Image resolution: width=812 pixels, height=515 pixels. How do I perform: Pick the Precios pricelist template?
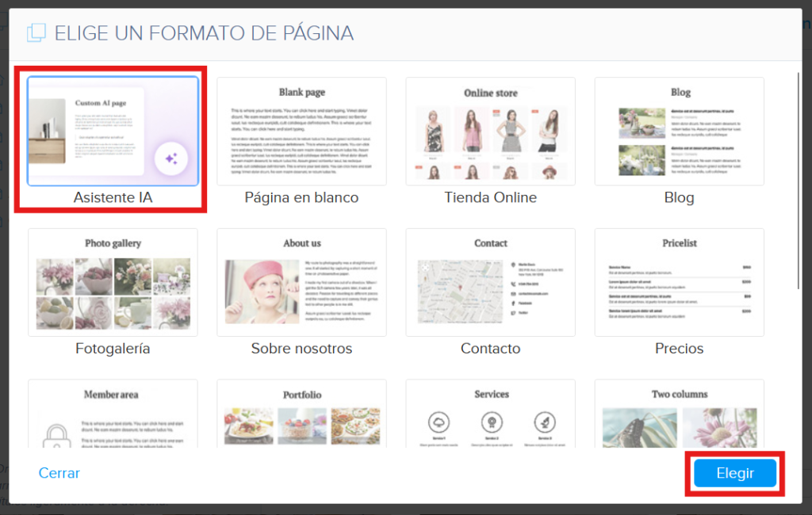pyautogui.click(x=679, y=282)
